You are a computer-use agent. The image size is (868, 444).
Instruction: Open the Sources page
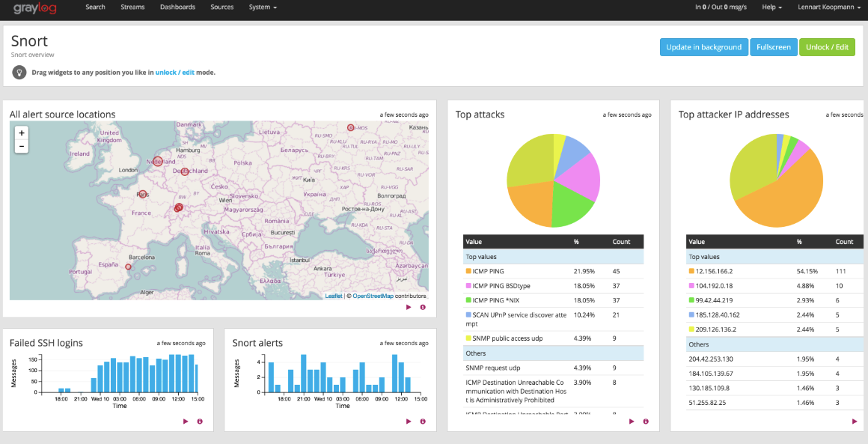[x=222, y=7]
